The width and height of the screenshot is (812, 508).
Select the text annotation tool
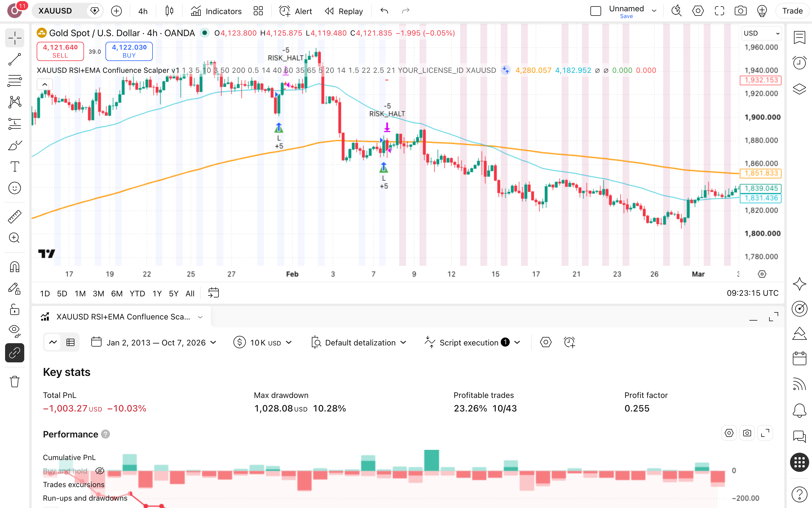(14, 167)
